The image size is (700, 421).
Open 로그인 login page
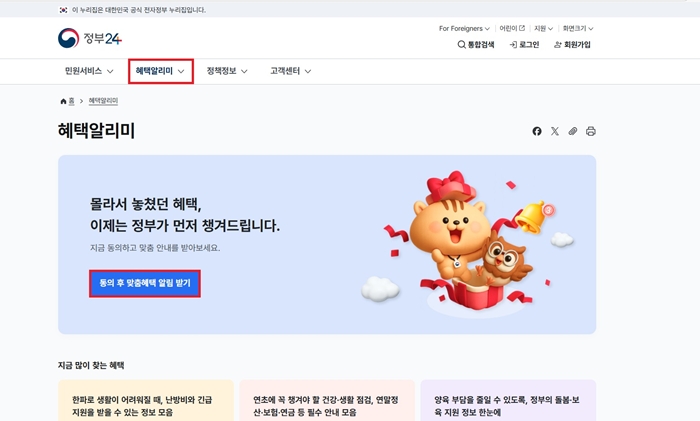(x=524, y=45)
